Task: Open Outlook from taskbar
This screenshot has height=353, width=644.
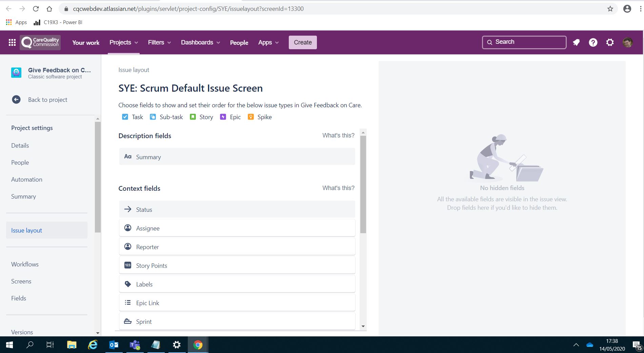Action: [x=114, y=345]
